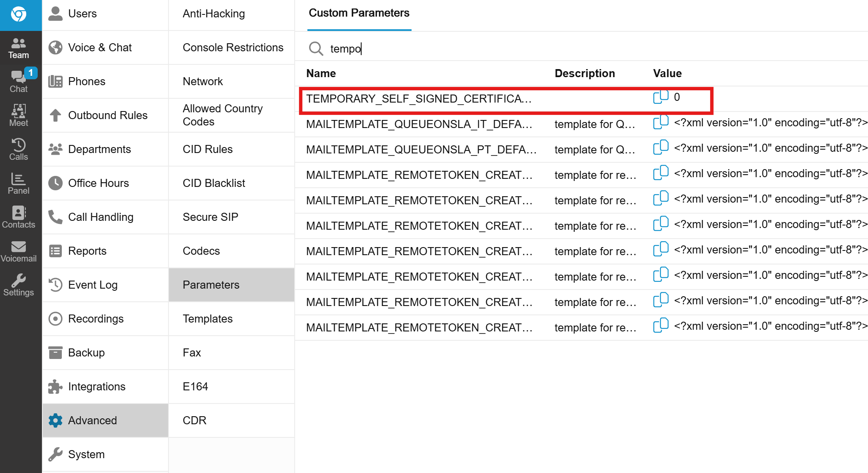This screenshot has width=868, height=473.
Task: Open Calls history in sidebar
Action: [x=19, y=150]
